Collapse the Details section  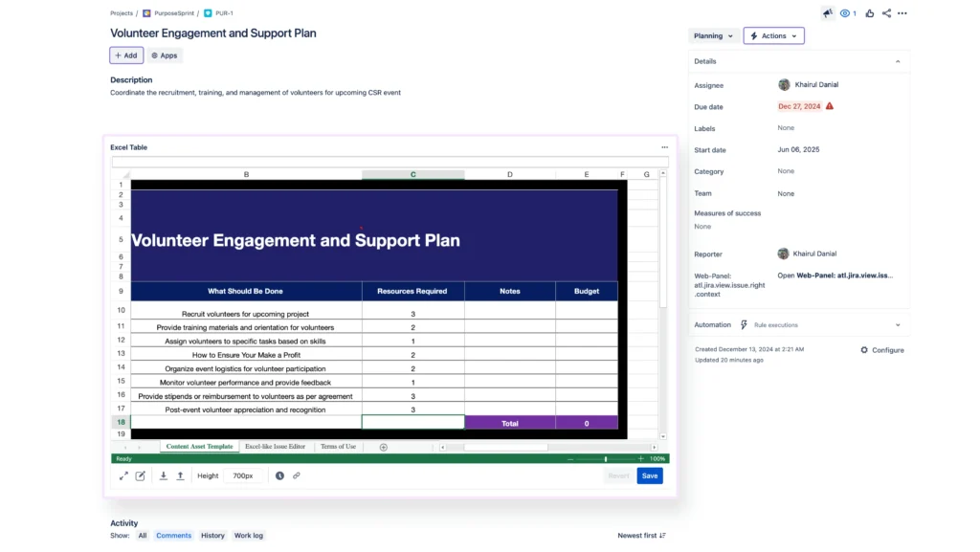(x=898, y=62)
